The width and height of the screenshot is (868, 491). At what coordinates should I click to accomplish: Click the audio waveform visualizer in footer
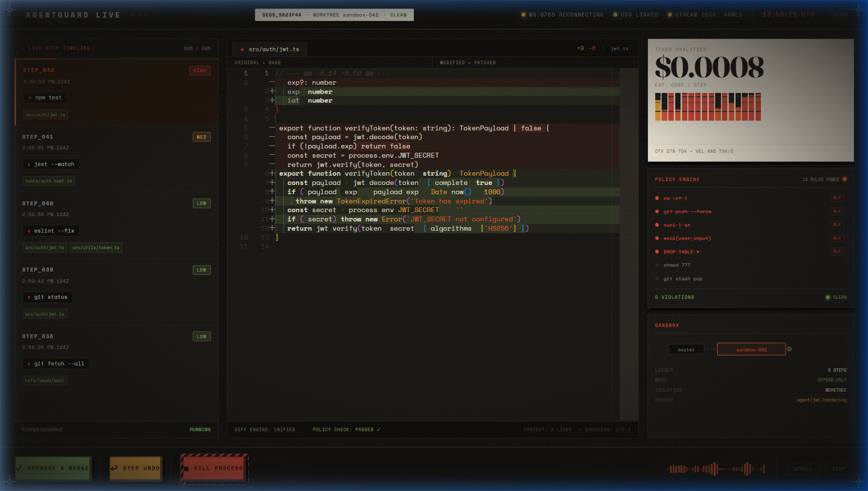coord(716,469)
